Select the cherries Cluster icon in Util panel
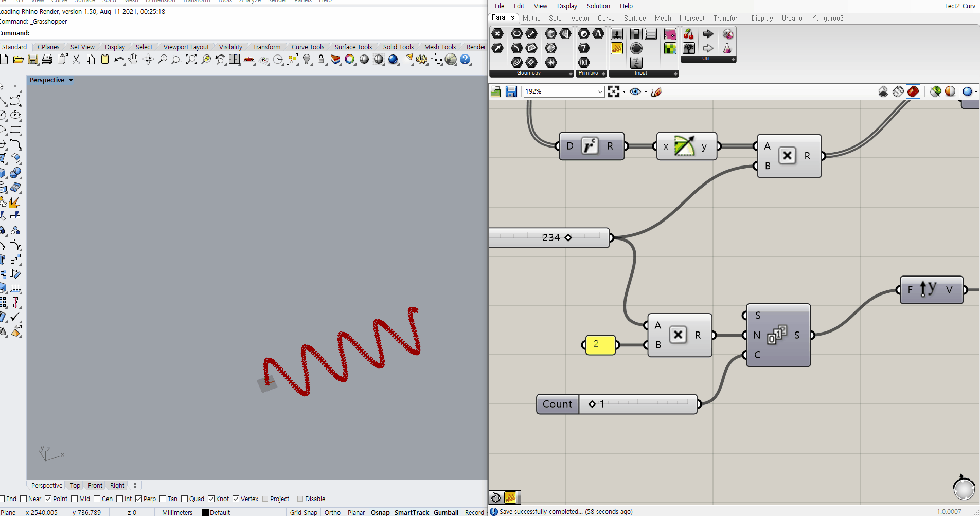980x516 pixels. click(x=689, y=34)
